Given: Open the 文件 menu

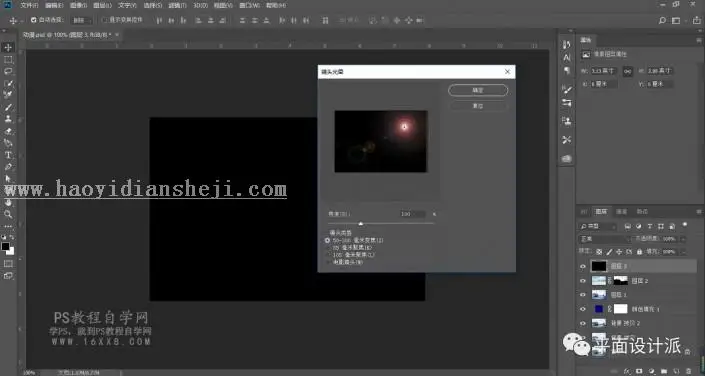Looking at the screenshot, I should (x=29, y=5).
